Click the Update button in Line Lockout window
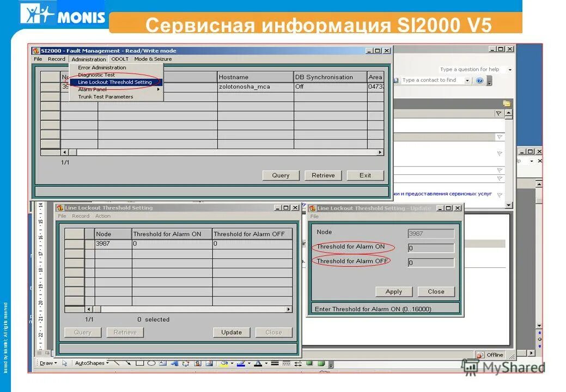 [232, 332]
